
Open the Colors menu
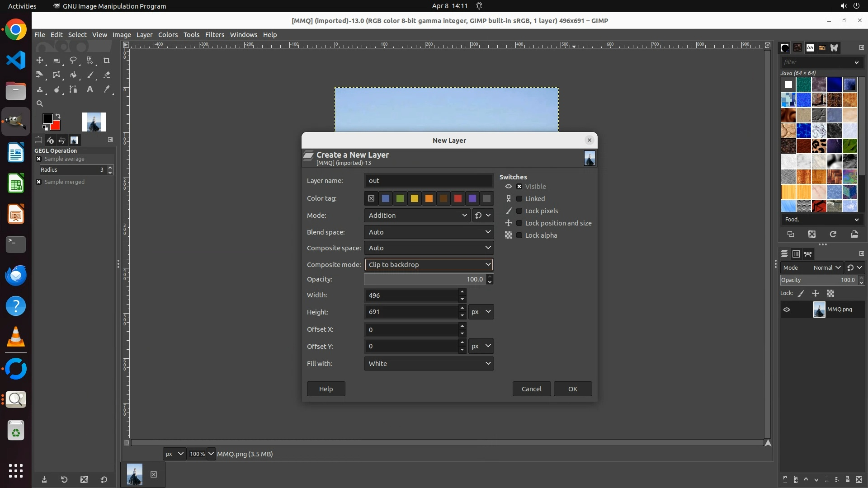pyautogui.click(x=168, y=35)
